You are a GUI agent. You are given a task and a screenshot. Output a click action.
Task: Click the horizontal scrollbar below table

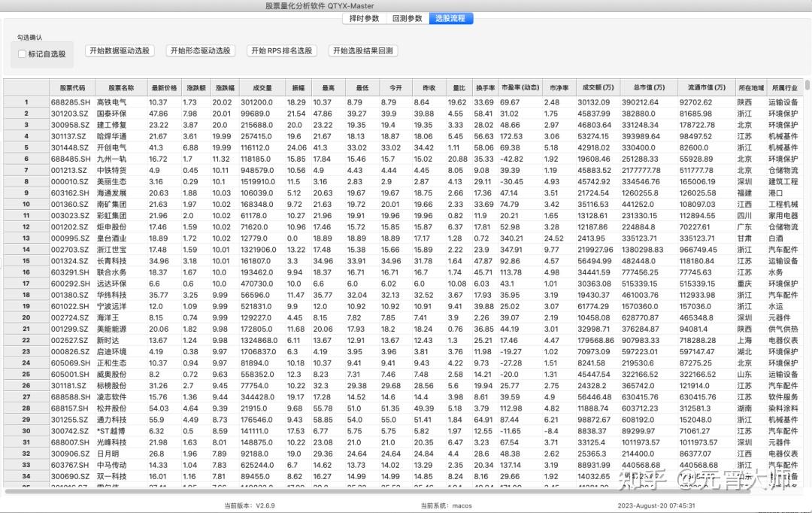pos(378,490)
